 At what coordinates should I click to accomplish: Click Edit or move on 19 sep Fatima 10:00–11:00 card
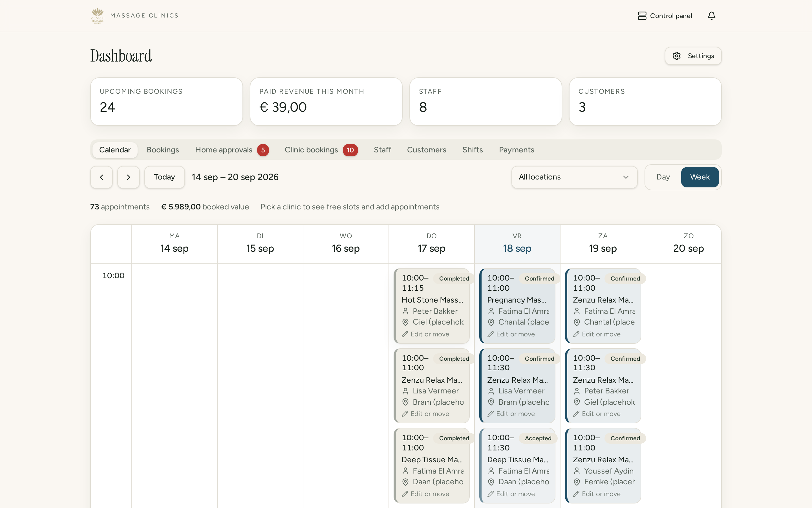tap(597, 334)
